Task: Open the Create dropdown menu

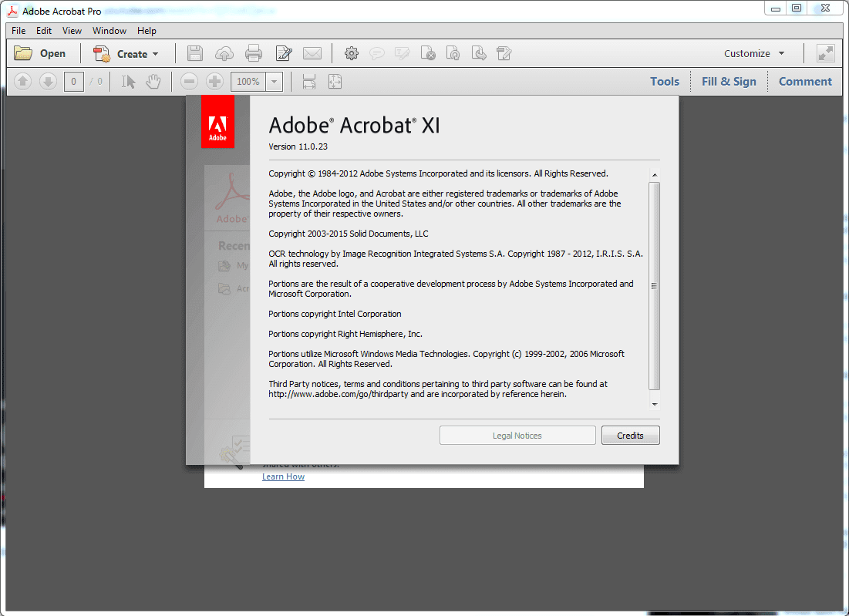Action: coord(126,54)
